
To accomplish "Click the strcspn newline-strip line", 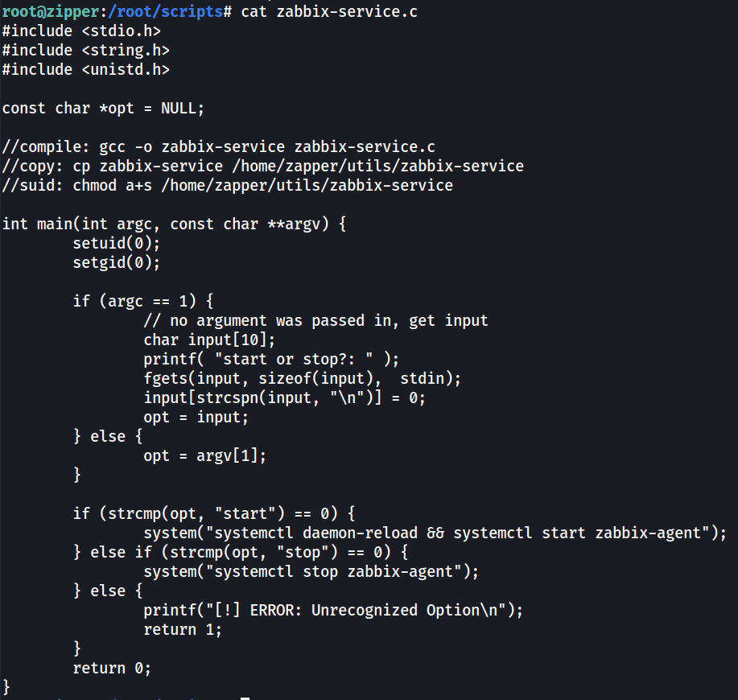I will click(x=284, y=397).
